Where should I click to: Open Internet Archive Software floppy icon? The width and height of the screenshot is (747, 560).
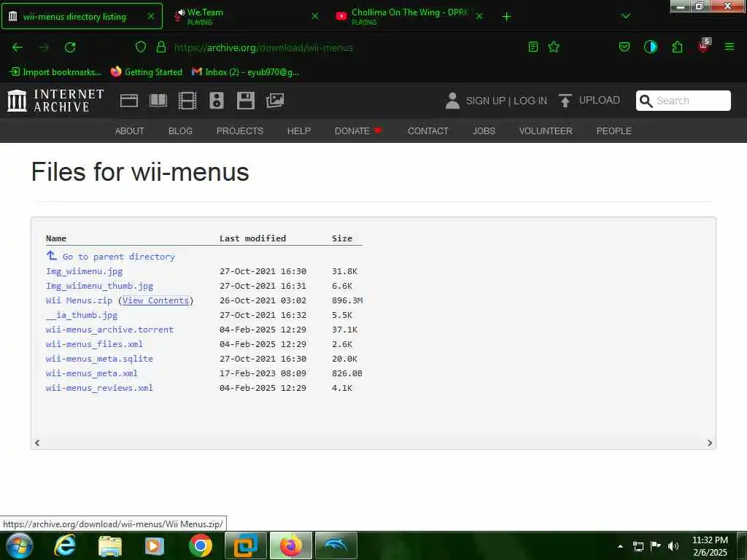246,101
